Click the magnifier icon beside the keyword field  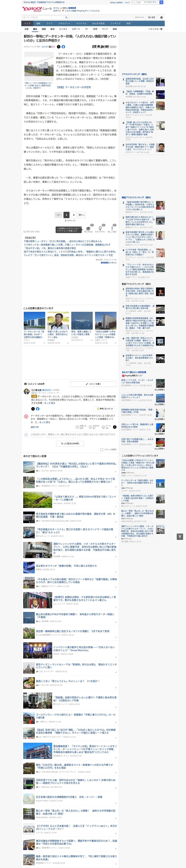click(66, 18)
